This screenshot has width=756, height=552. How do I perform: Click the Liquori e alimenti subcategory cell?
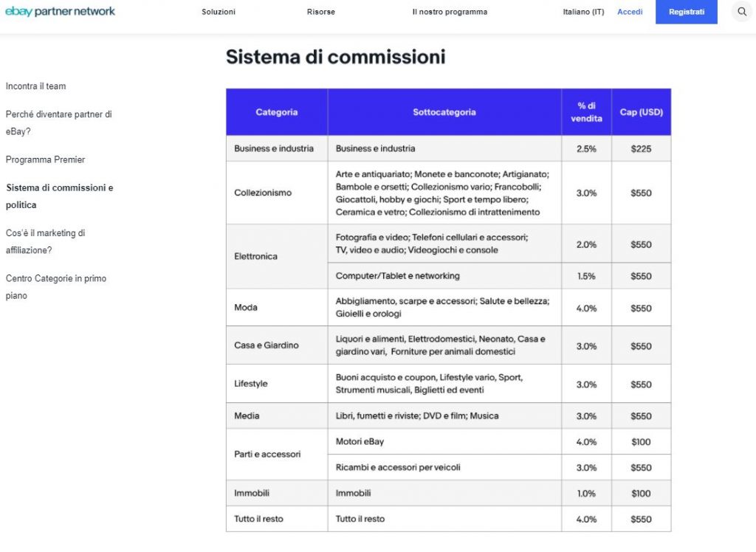[x=444, y=345]
